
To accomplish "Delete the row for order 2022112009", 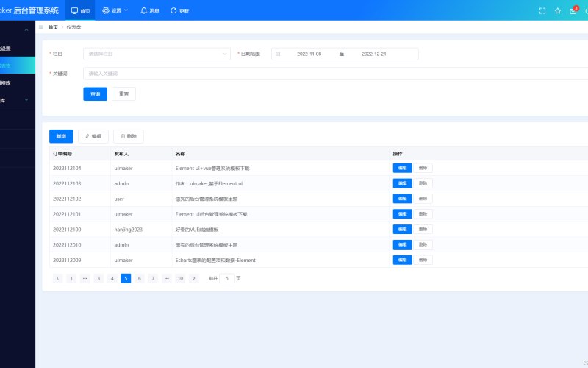I will pyautogui.click(x=423, y=261).
